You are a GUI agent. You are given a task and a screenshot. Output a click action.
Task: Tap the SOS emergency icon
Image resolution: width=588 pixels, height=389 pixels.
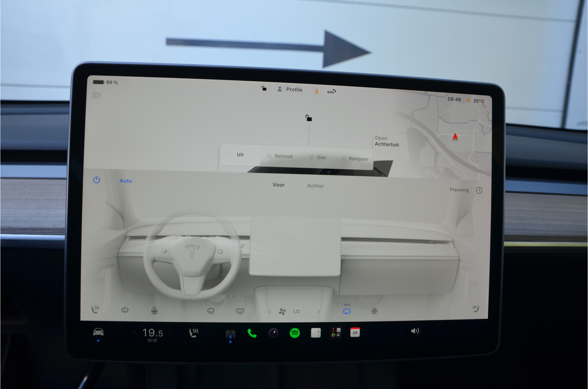[x=331, y=92]
